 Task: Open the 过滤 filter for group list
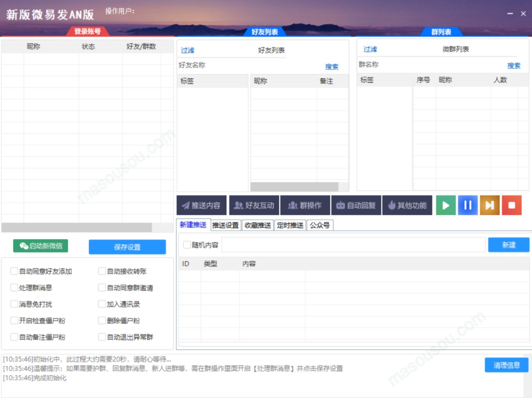[370, 48]
